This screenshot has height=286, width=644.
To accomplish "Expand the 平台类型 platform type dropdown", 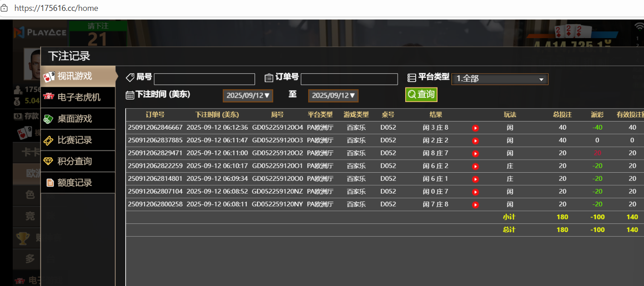I will (x=500, y=79).
